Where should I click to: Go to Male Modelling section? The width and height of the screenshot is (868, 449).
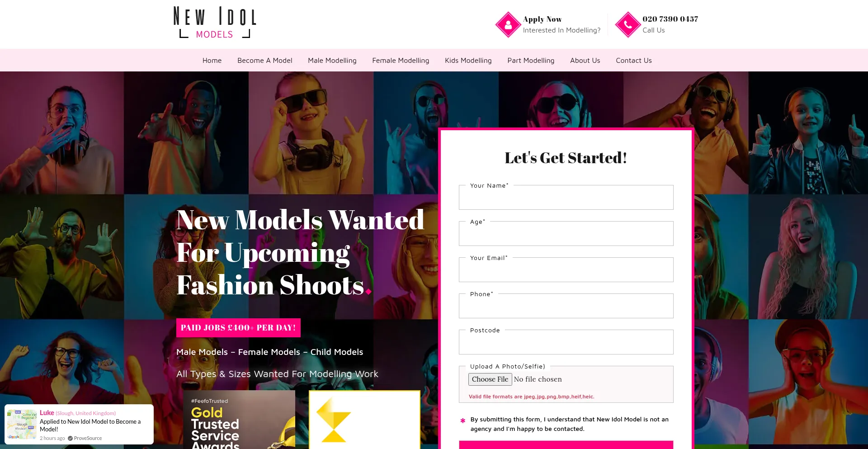coord(332,60)
